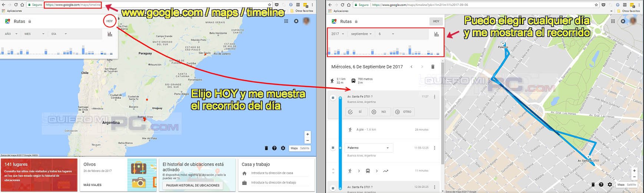Viewport: 644px width, 193px height.
Task: Go to previous day arrow
Action: pos(411,67)
